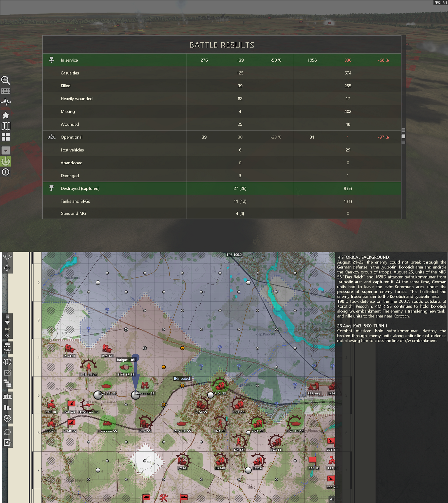This screenshot has height=503, width=448.
Task: Open the star awards panel
Action: (x=6, y=115)
